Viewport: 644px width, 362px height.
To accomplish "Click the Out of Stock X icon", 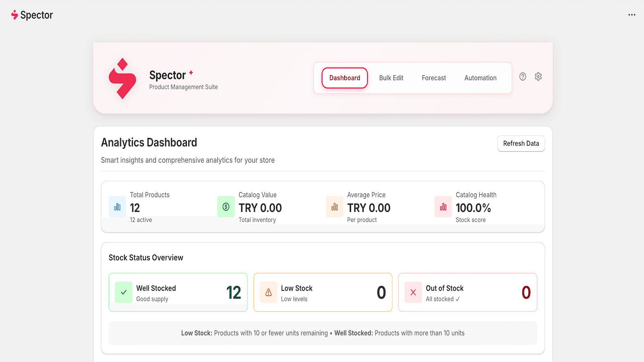I will (x=413, y=292).
